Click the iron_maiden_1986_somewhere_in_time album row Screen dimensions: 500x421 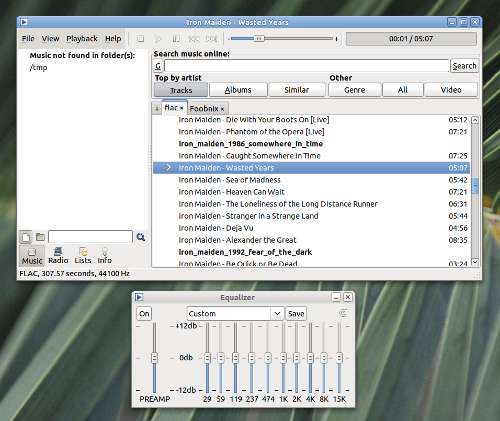pos(311,144)
